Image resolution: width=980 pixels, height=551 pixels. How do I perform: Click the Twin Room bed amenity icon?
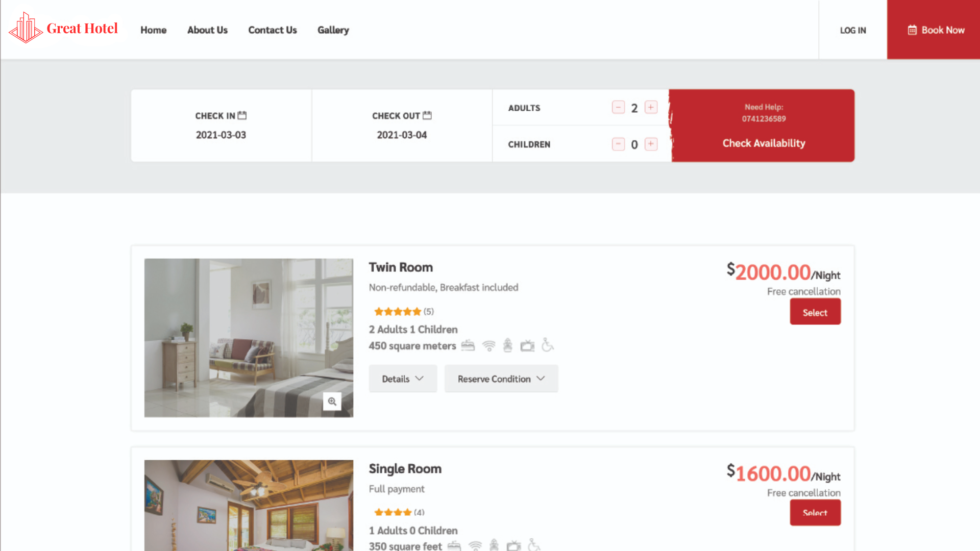468,346
